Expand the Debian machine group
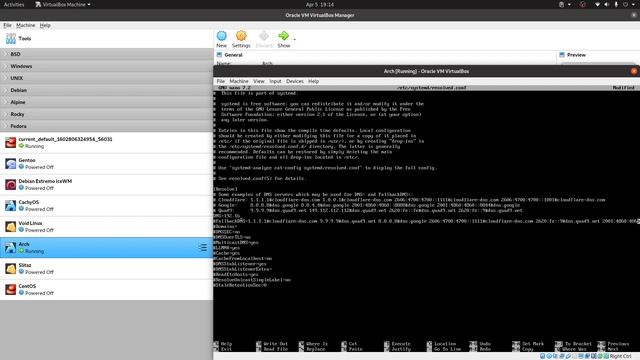The image size is (640, 360). (x=106, y=90)
